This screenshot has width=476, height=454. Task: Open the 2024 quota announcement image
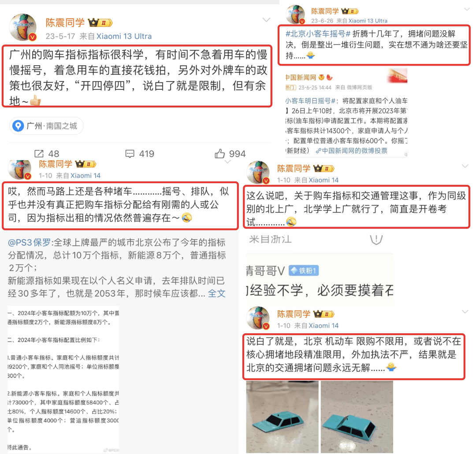click(63, 380)
